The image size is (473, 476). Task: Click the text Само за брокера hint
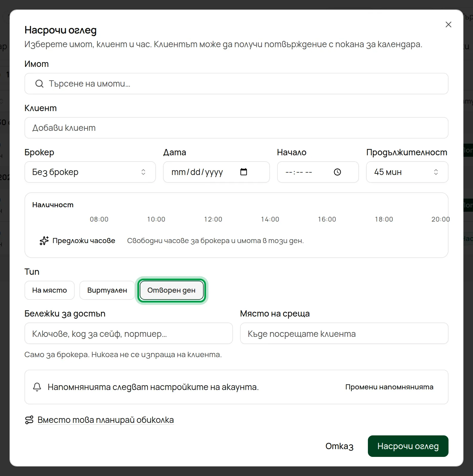[123, 355]
